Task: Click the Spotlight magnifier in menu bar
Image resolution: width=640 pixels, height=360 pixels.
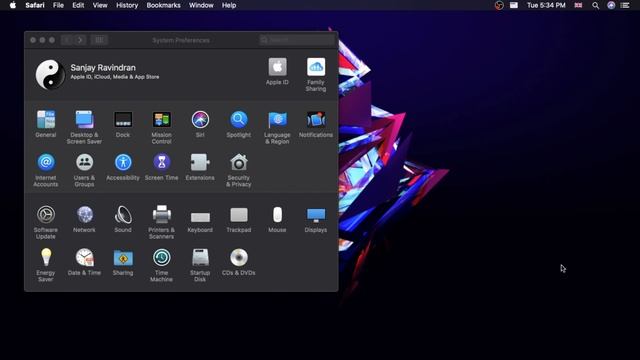Action: click(596, 5)
